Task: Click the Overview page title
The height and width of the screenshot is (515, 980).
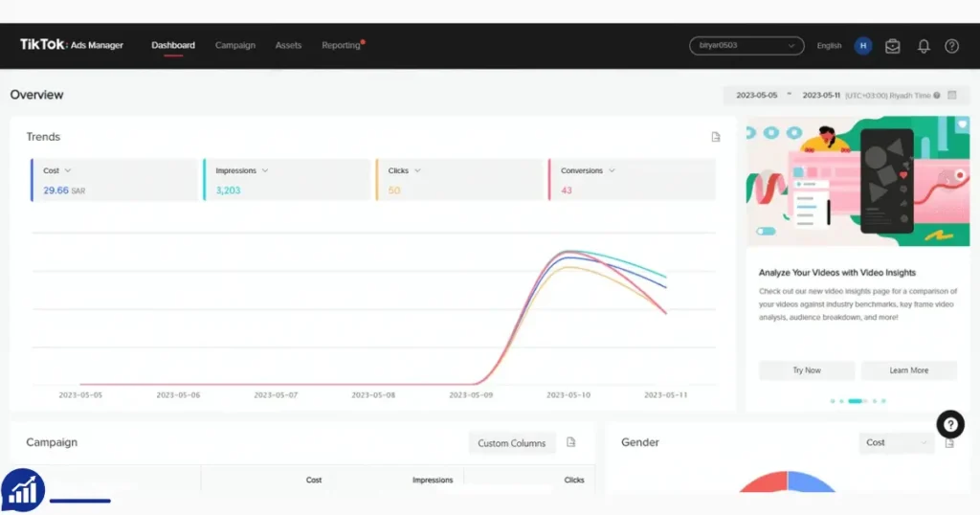Action: point(36,95)
